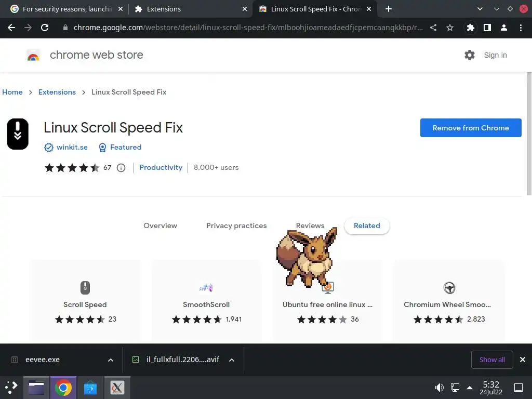Go to Extensions breadcrumb link
532x399 pixels.
tap(57, 92)
